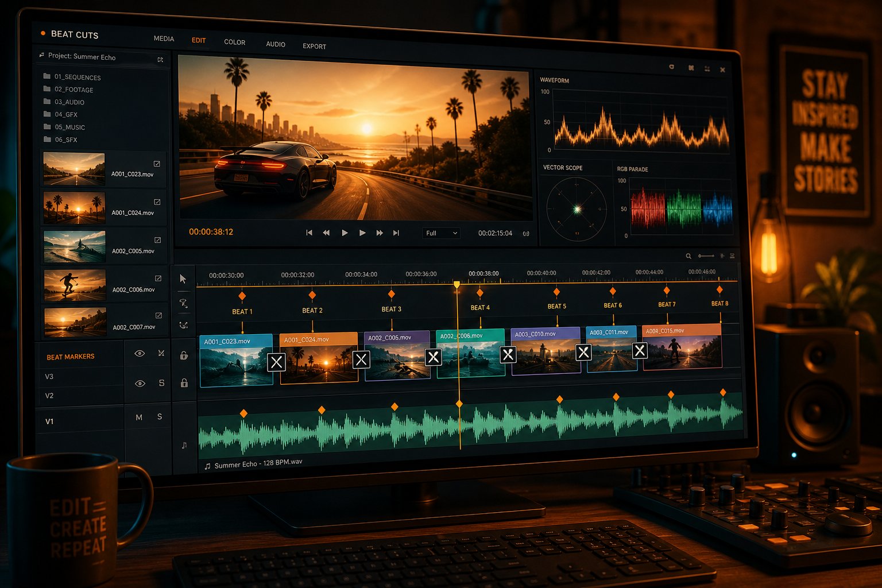Expand the 04_GFX folder
882x588 pixels.
60,114
